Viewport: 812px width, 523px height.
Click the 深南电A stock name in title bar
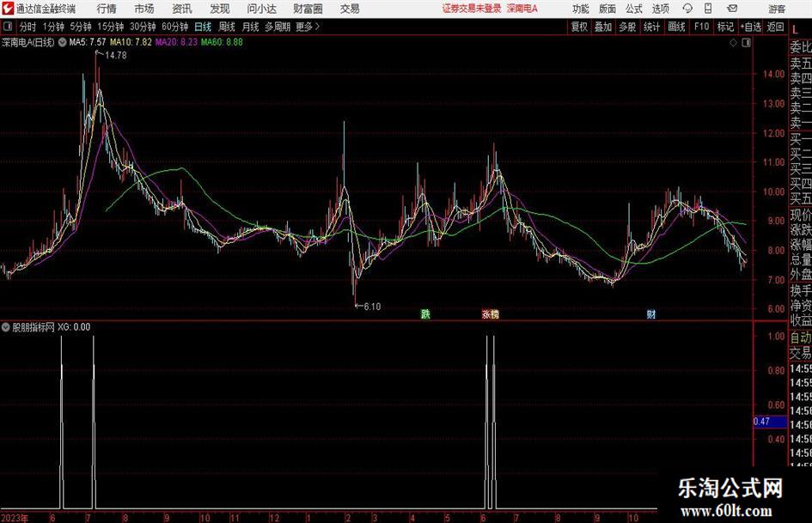pos(522,9)
